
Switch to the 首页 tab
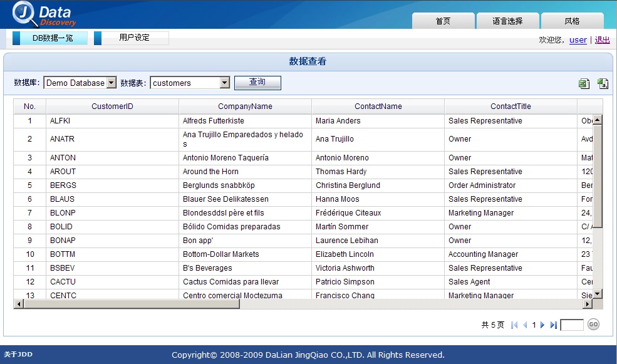click(443, 21)
